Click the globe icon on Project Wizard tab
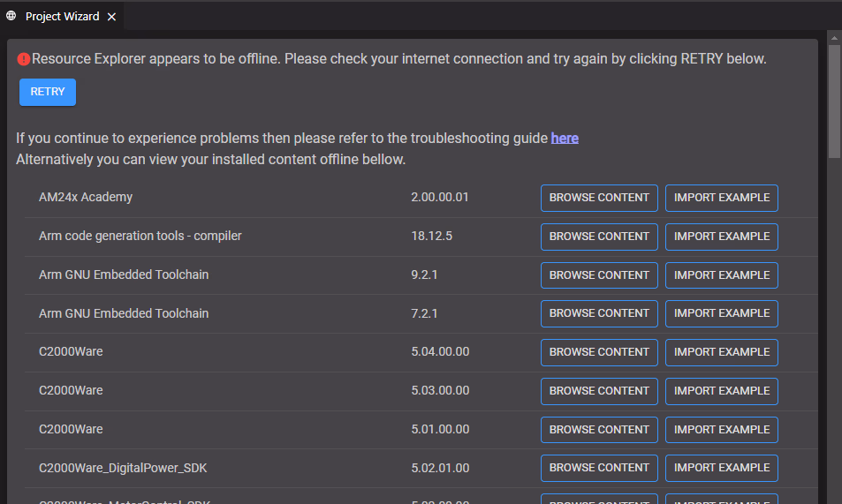 [x=11, y=16]
